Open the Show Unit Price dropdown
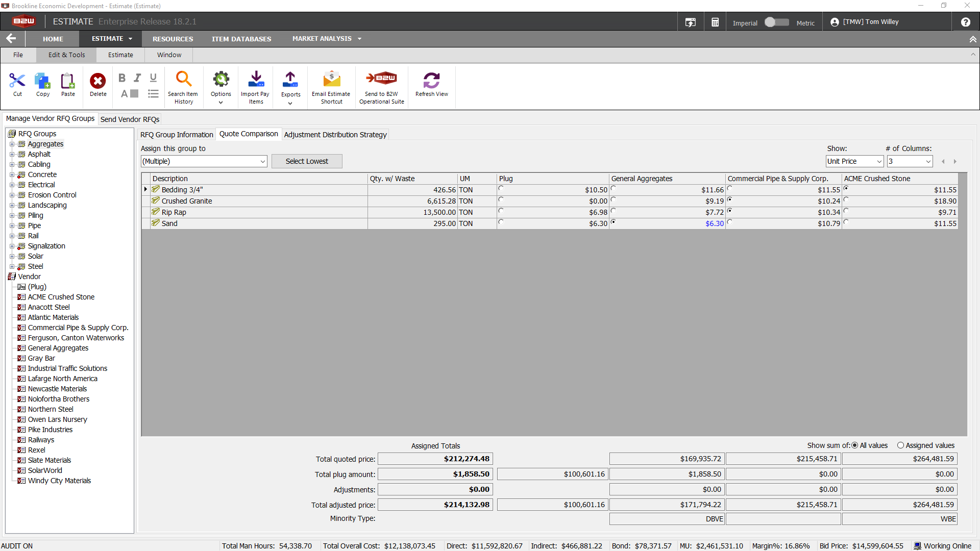 point(879,161)
